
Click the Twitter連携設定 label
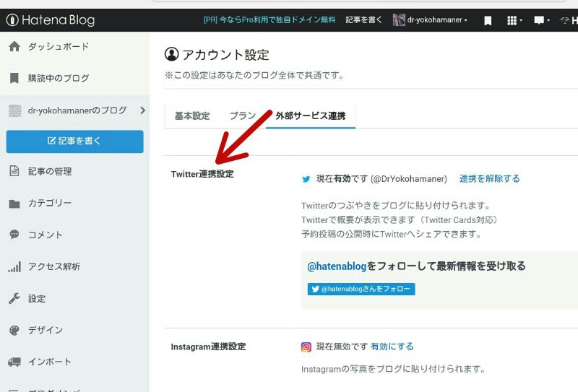[x=202, y=174]
